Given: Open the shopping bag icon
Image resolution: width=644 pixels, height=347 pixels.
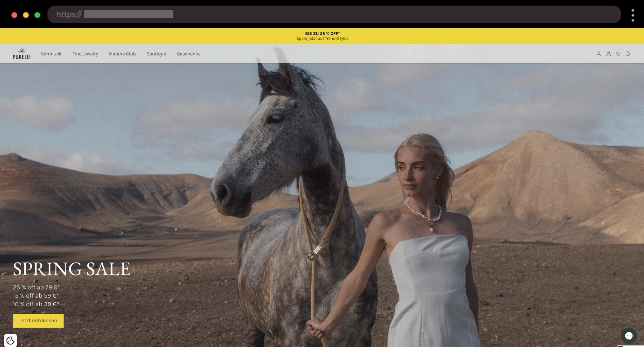Looking at the screenshot, I should pos(628,54).
